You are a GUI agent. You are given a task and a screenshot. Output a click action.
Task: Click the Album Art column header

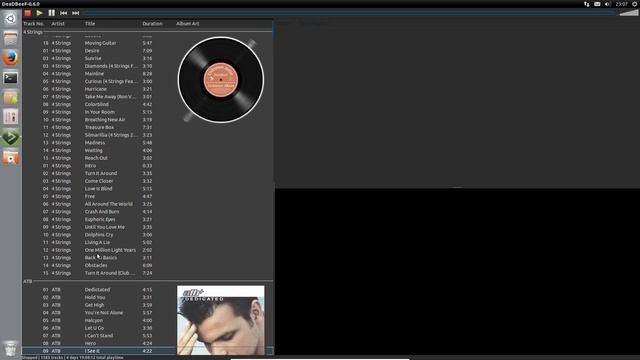pyautogui.click(x=187, y=24)
